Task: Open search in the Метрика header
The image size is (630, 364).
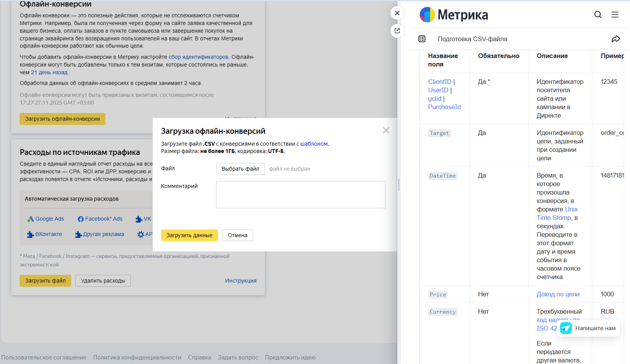Action: [x=598, y=14]
